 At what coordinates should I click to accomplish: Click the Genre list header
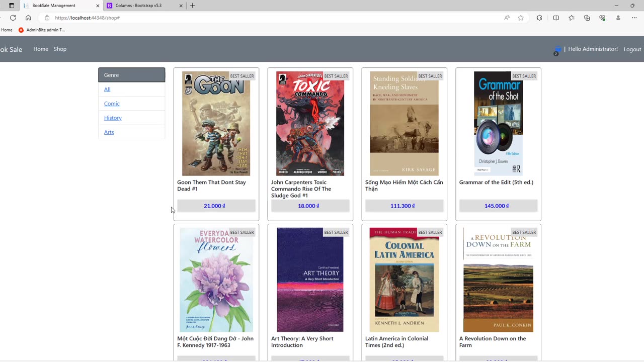[x=132, y=75]
